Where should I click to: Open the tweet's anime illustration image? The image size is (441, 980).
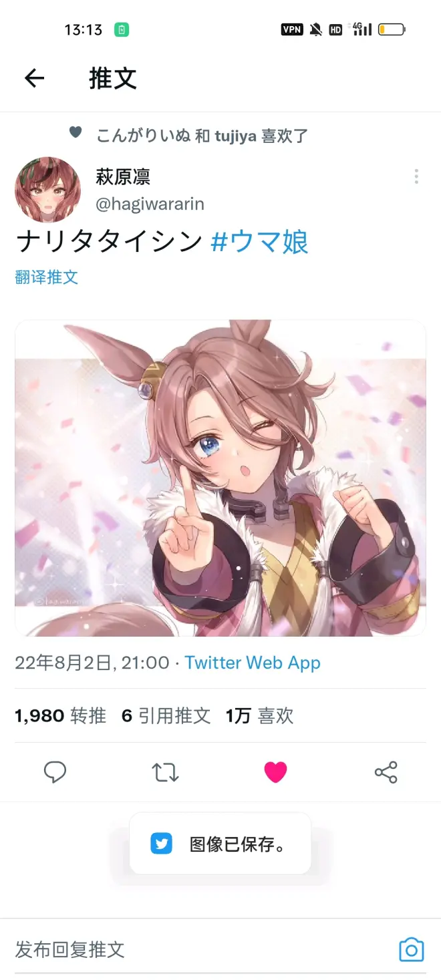220,478
